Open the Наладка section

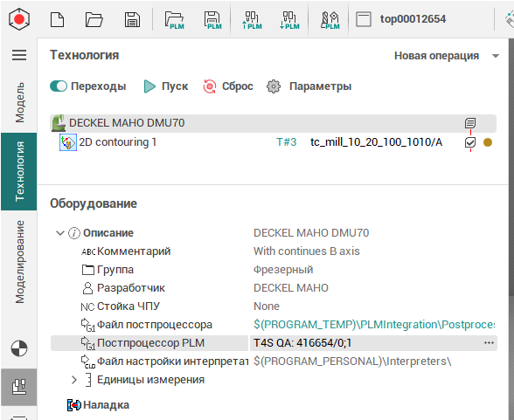click(x=106, y=405)
